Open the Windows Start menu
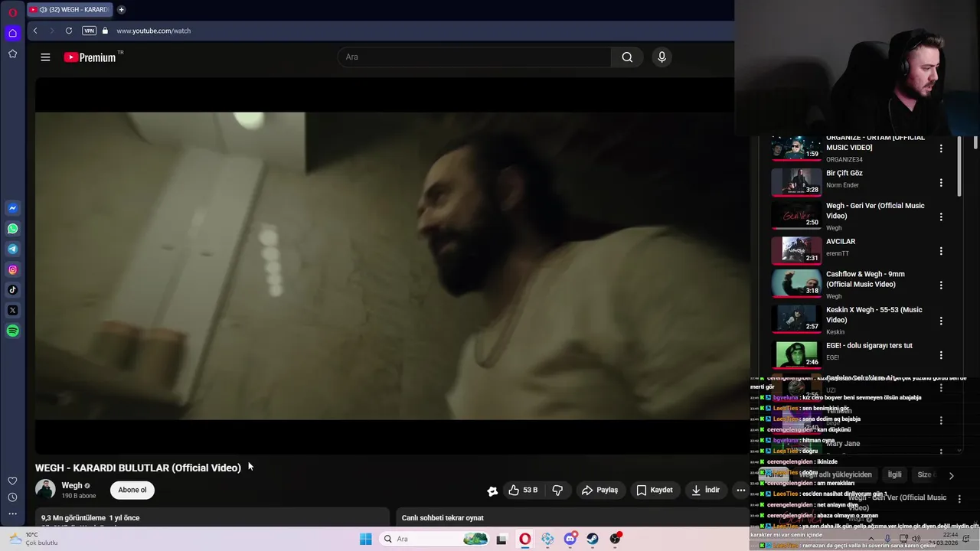 [366, 539]
